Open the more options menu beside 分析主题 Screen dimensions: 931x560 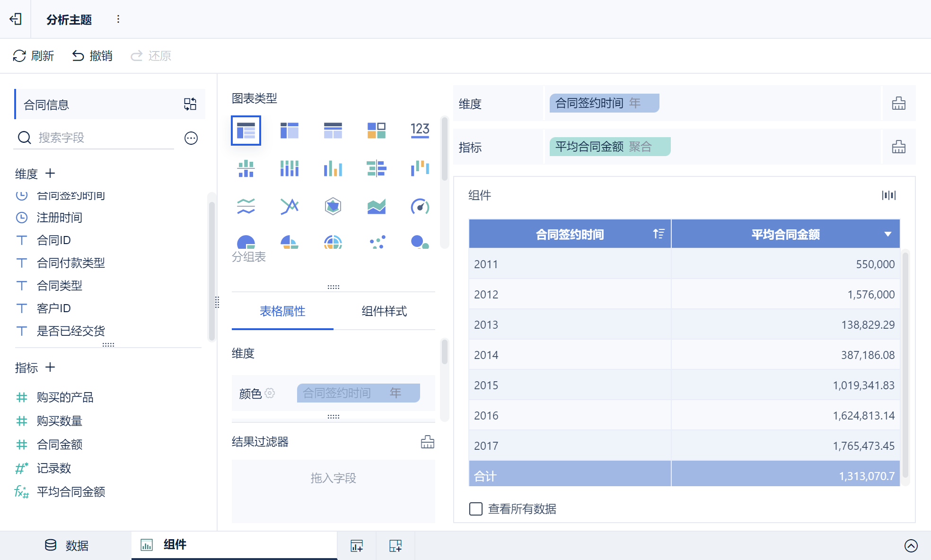click(x=118, y=19)
